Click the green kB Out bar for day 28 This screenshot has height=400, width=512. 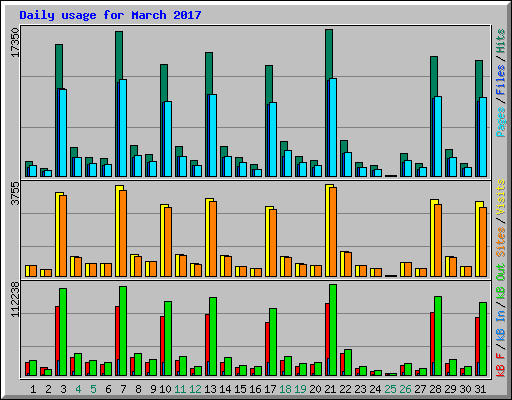pyautogui.click(x=438, y=336)
